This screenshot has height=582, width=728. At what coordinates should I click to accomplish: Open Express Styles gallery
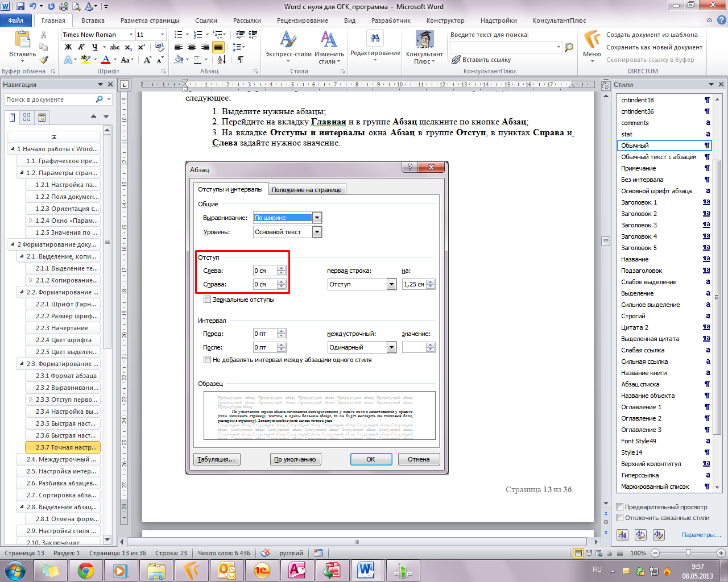[x=288, y=48]
